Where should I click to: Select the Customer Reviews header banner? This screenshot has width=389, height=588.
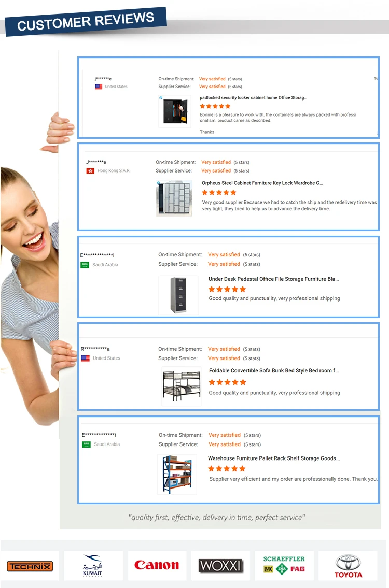click(x=86, y=21)
